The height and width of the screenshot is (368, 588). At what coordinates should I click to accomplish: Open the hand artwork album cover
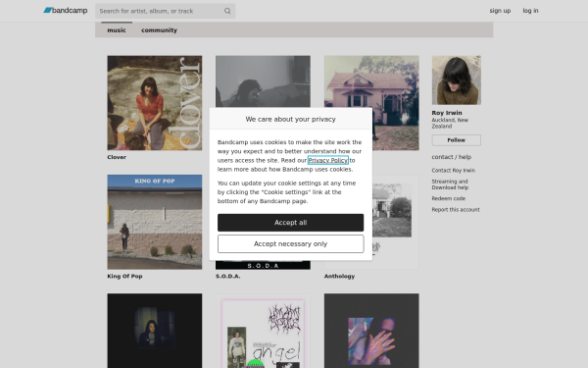pos(371,331)
